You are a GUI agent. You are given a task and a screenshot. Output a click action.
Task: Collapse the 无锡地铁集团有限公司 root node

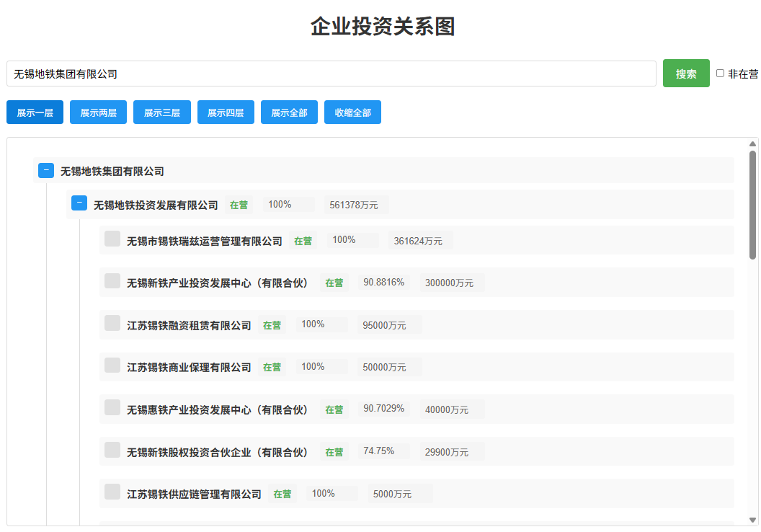[x=46, y=170]
